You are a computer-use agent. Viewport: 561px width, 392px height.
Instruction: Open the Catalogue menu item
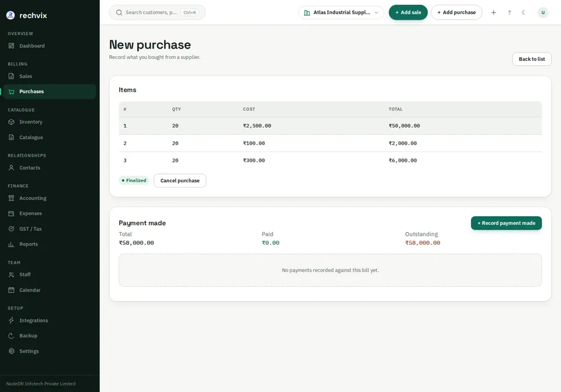[49, 137]
